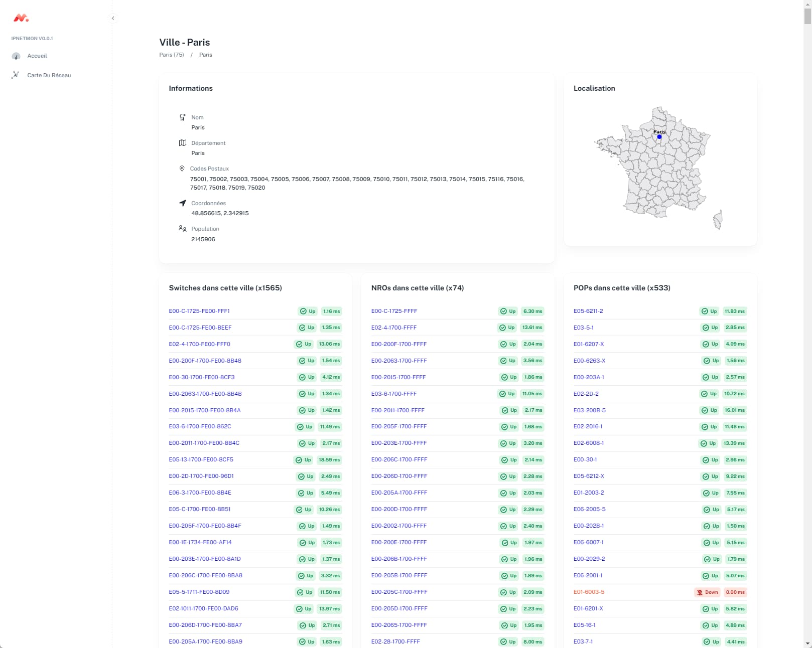Viewport: 812px width, 648px height.
Task: Go to Paris (75) breadcrumb
Action: click(x=172, y=55)
